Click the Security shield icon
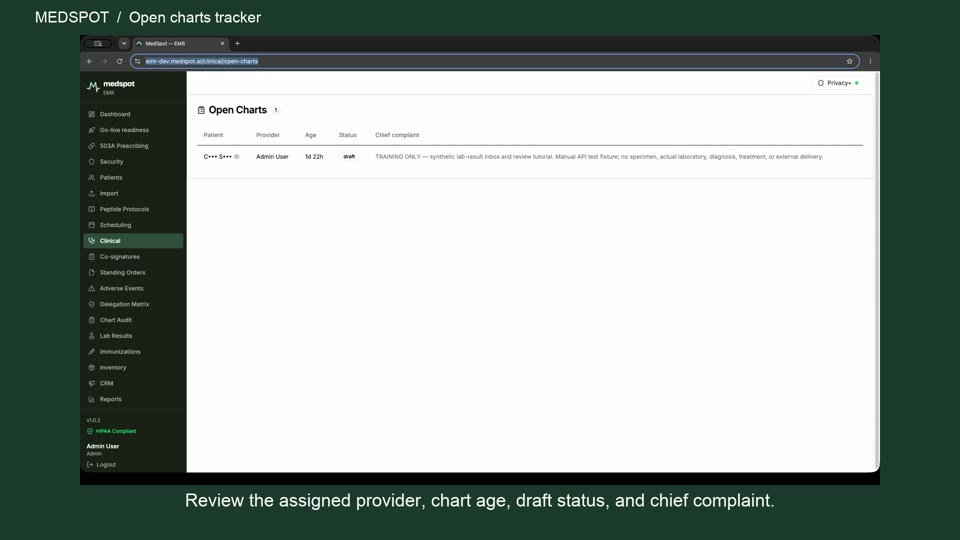The width and height of the screenshot is (960, 540). tap(91, 162)
